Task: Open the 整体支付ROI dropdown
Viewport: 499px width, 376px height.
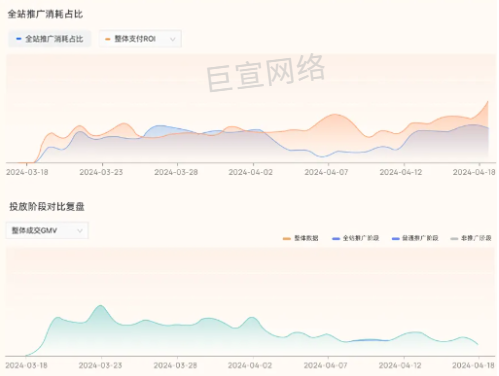Action: pos(140,39)
